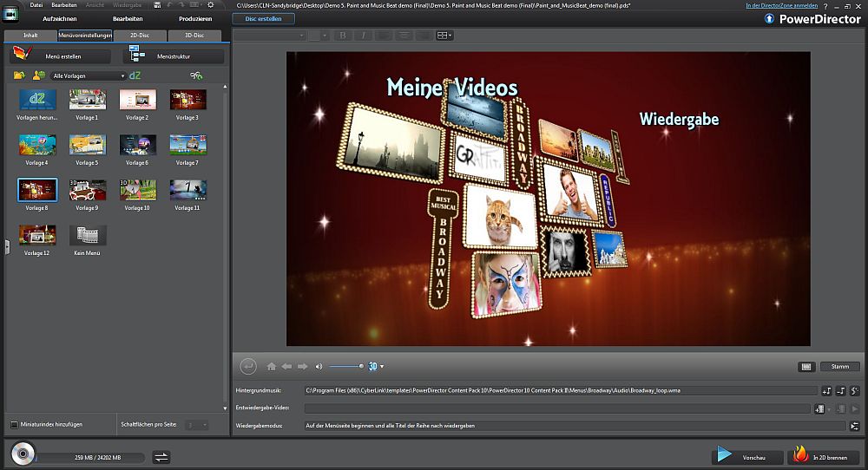Toggle the Miniaturindex hinzufügen checkbox
Image resolution: width=868 pixels, height=470 pixels.
[15, 425]
